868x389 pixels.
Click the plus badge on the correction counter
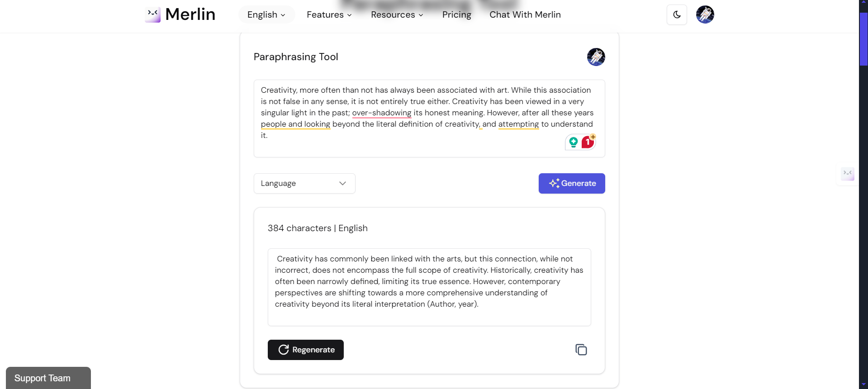(592, 137)
